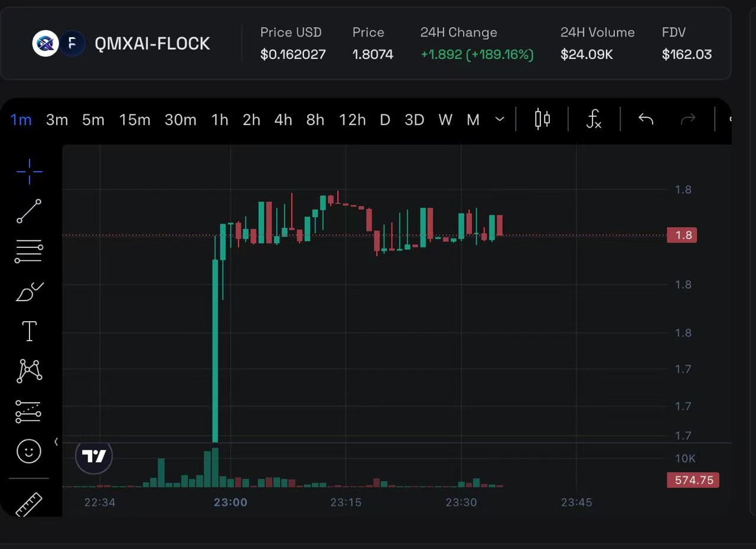Image resolution: width=756 pixels, height=549 pixels.
Task: Click the QMXAI-FLOCK pair name
Action: coord(152,44)
